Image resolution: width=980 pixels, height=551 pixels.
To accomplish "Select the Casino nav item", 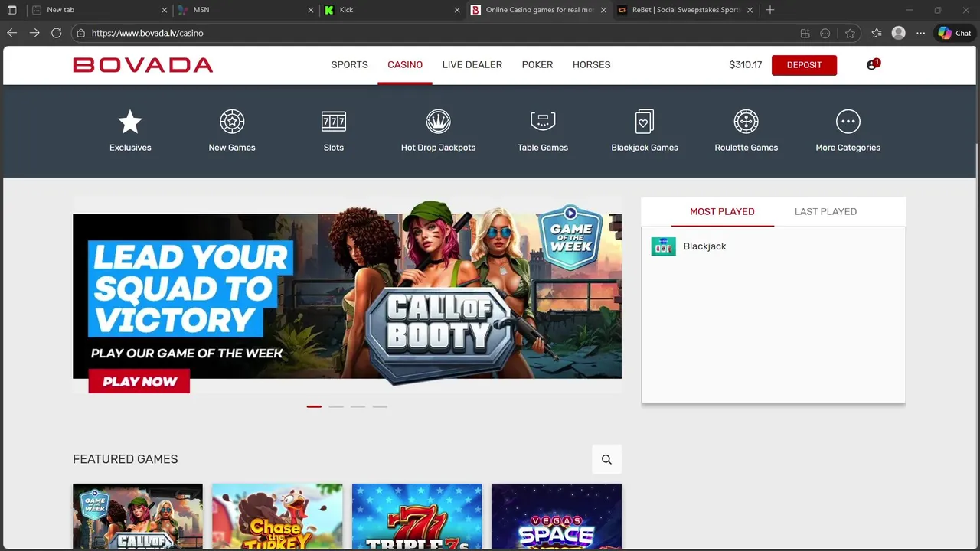I will [x=405, y=64].
